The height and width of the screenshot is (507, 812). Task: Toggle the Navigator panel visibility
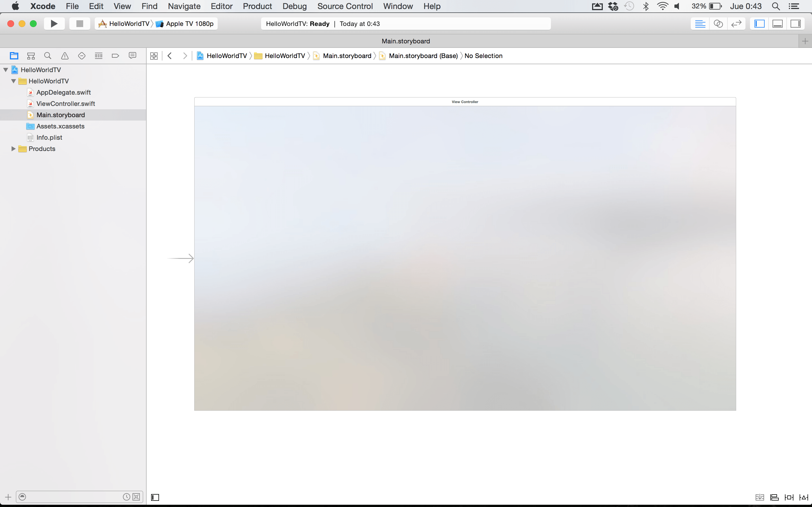[x=759, y=24]
